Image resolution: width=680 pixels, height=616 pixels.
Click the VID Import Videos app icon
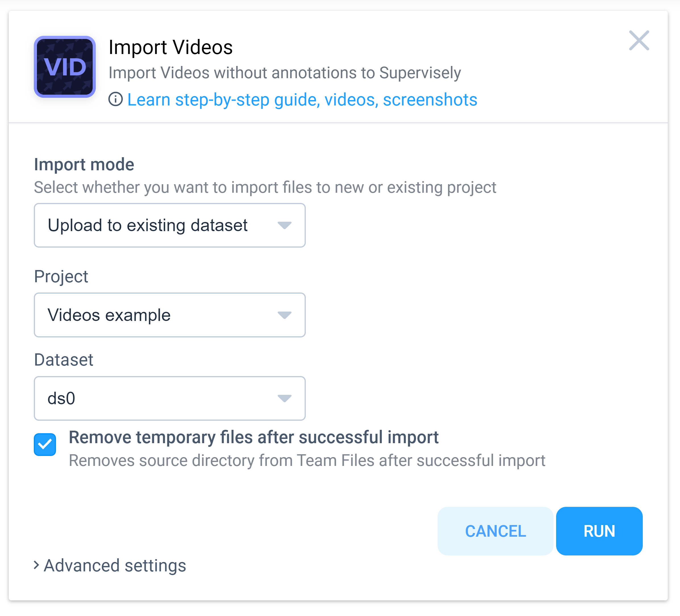pos(65,65)
